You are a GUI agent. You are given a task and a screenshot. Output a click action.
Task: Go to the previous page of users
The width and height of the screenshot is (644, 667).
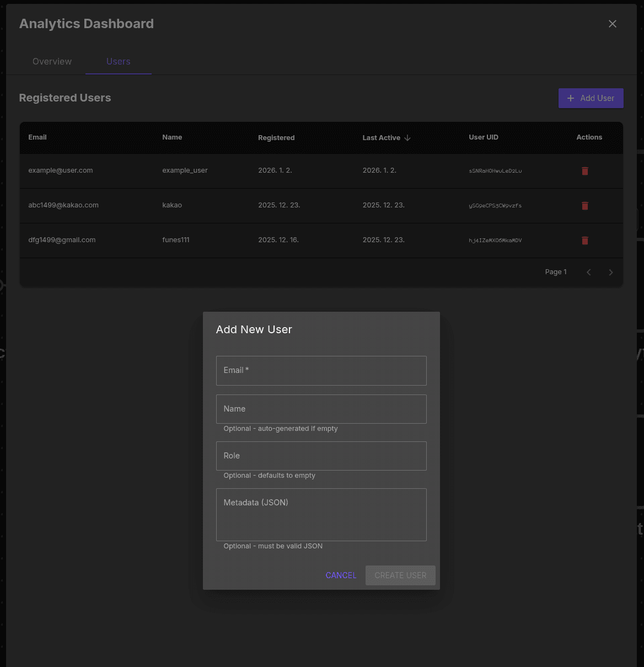pyautogui.click(x=588, y=272)
